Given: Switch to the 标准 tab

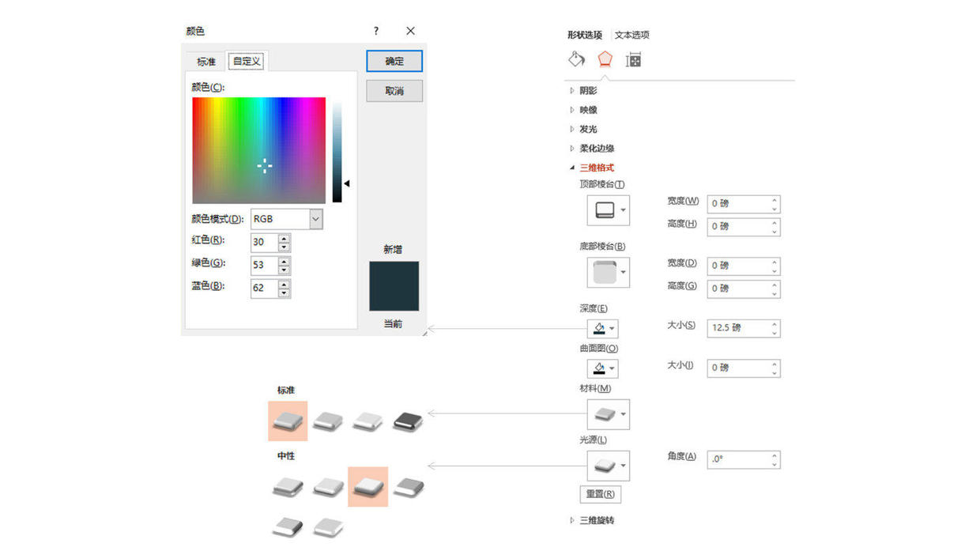Looking at the screenshot, I should tap(206, 62).
